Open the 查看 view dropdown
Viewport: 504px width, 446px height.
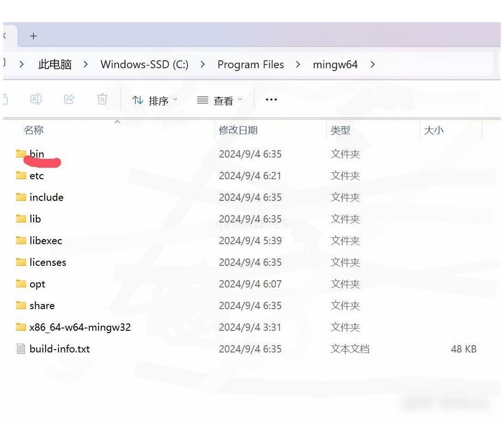(220, 100)
